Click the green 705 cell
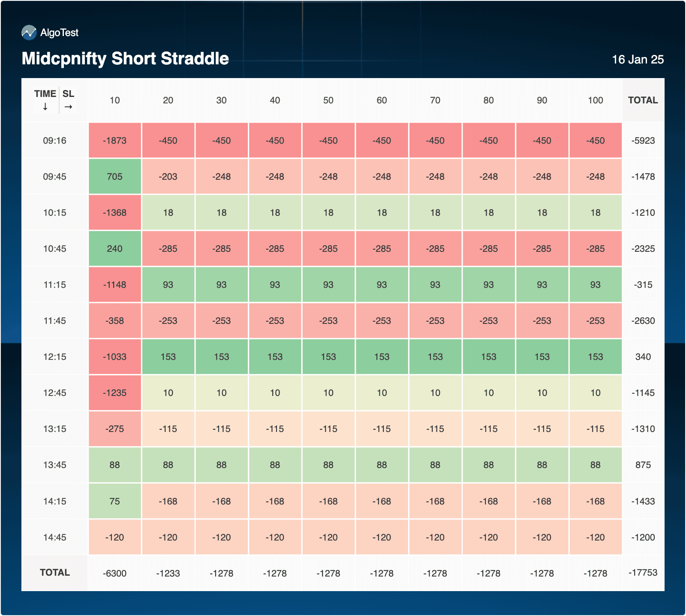 [x=114, y=177]
